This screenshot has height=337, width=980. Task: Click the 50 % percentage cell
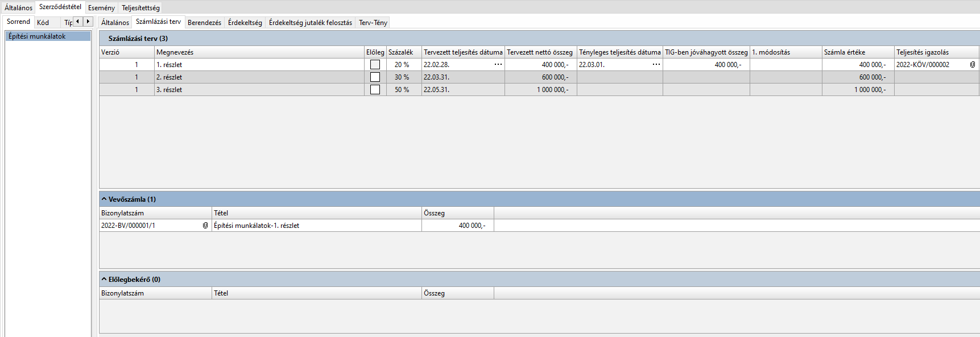(404, 90)
